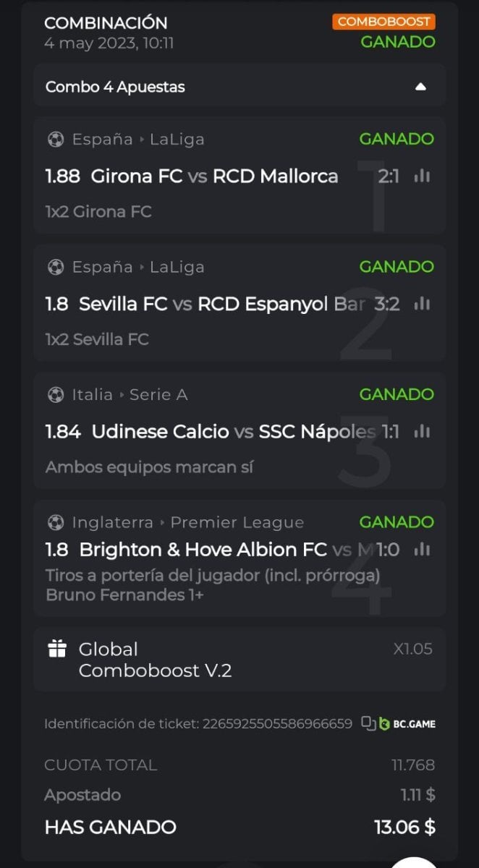Select the España LaLiga label on Sevilla bet
479x868 pixels.
tap(137, 267)
